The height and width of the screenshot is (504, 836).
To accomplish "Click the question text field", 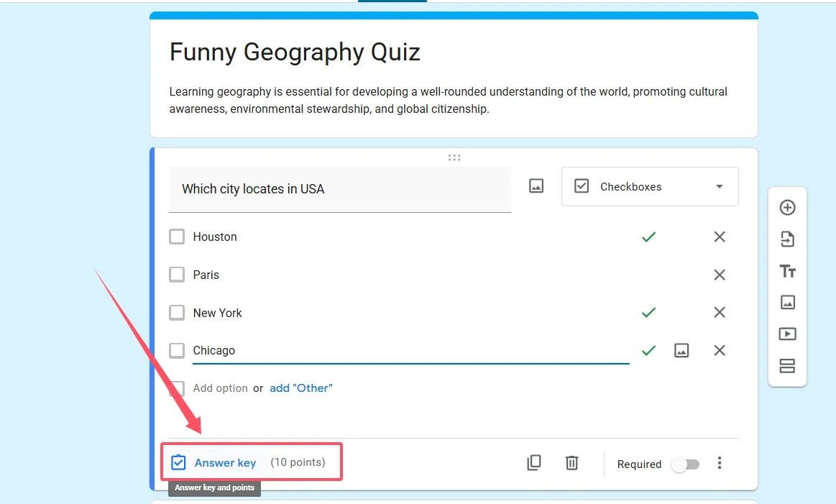I will click(339, 189).
